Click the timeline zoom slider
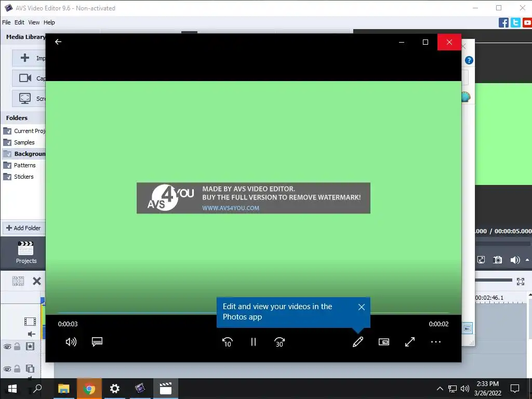Viewport: 532px width, 399px height. 494,280
